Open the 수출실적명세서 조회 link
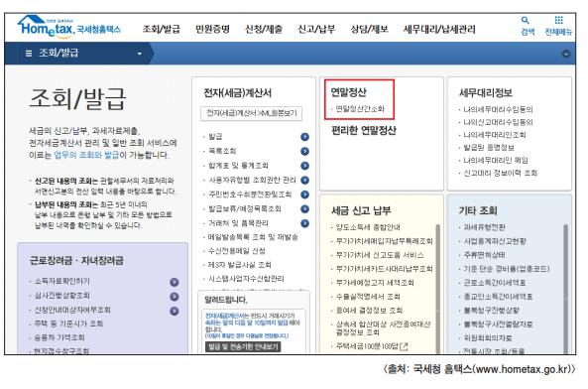Screen dimensions: 588x389 pyautogui.click(x=368, y=297)
